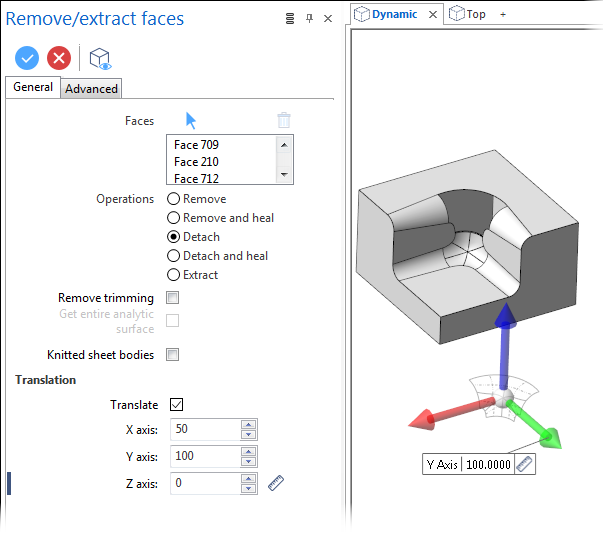
Task: Open the panel options menu icon
Action: tap(290, 18)
